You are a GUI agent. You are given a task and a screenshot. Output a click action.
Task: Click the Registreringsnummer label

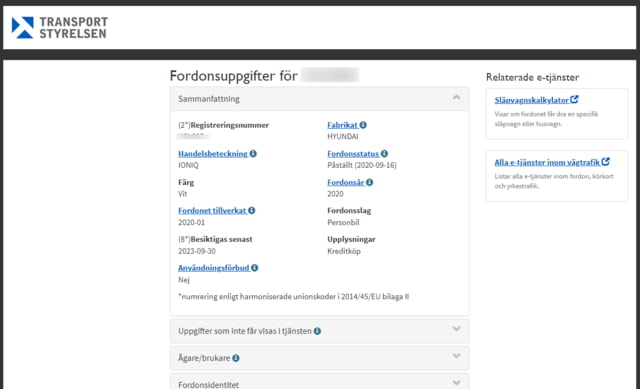click(230, 125)
